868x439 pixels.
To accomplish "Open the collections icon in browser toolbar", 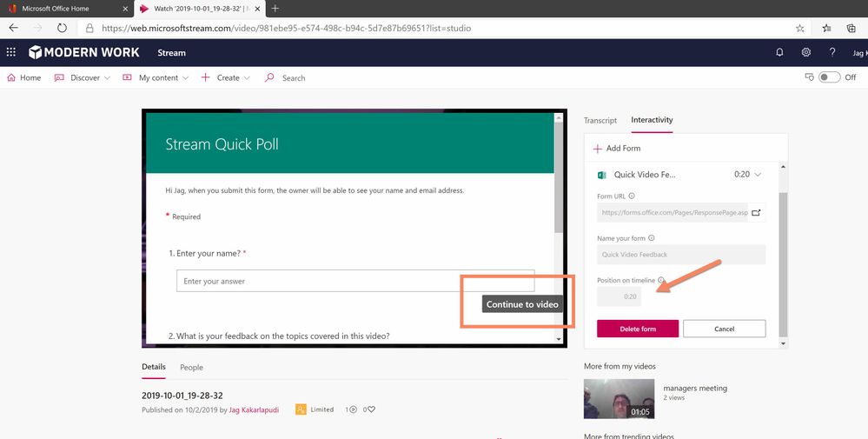I will 851,28.
